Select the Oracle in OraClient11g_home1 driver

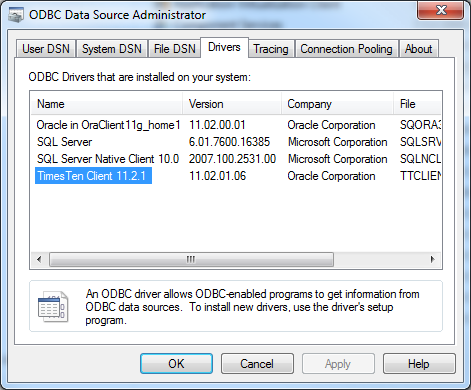(108, 125)
